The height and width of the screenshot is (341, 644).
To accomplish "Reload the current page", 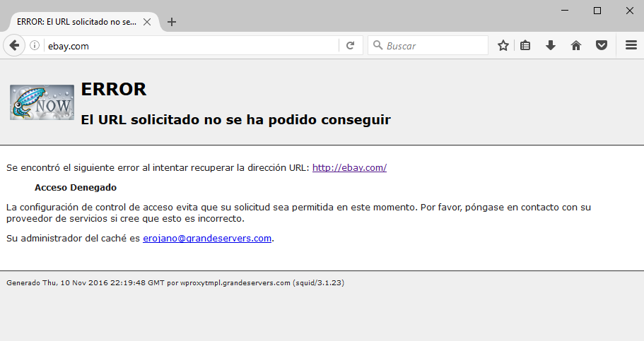I will tap(351, 46).
